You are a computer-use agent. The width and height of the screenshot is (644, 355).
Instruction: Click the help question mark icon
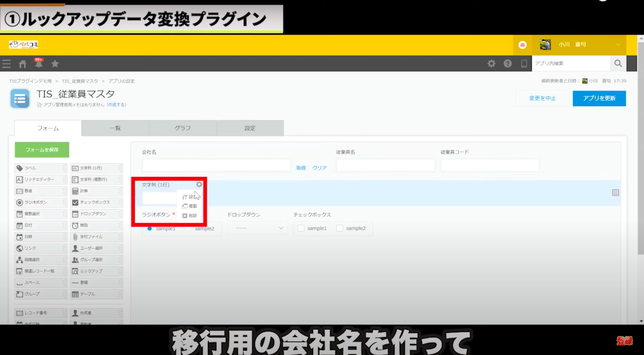click(x=508, y=63)
